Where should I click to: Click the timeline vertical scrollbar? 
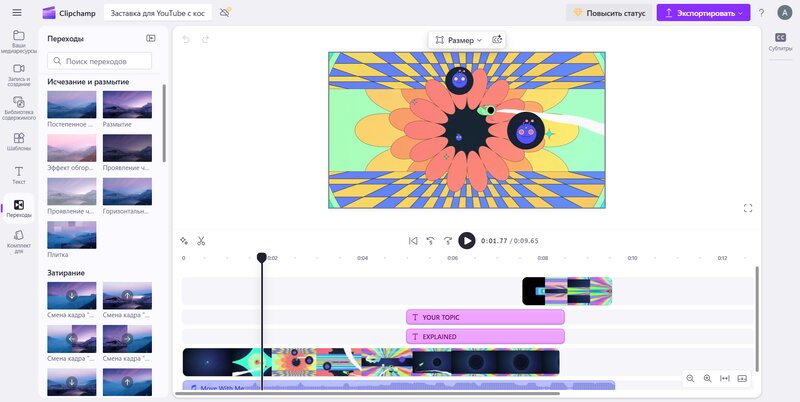point(757,319)
